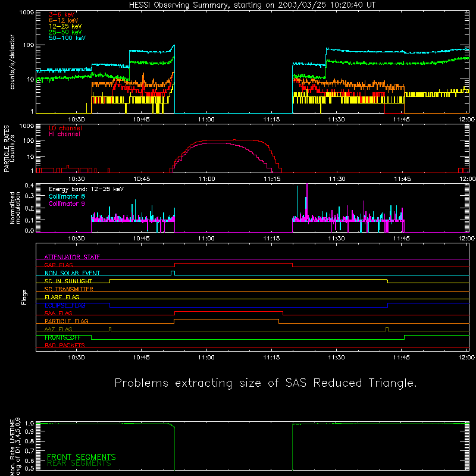Click the green 'FRONTS_OFF' flag label
Image resolution: width=476 pixels, height=476 pixels.
62,337
